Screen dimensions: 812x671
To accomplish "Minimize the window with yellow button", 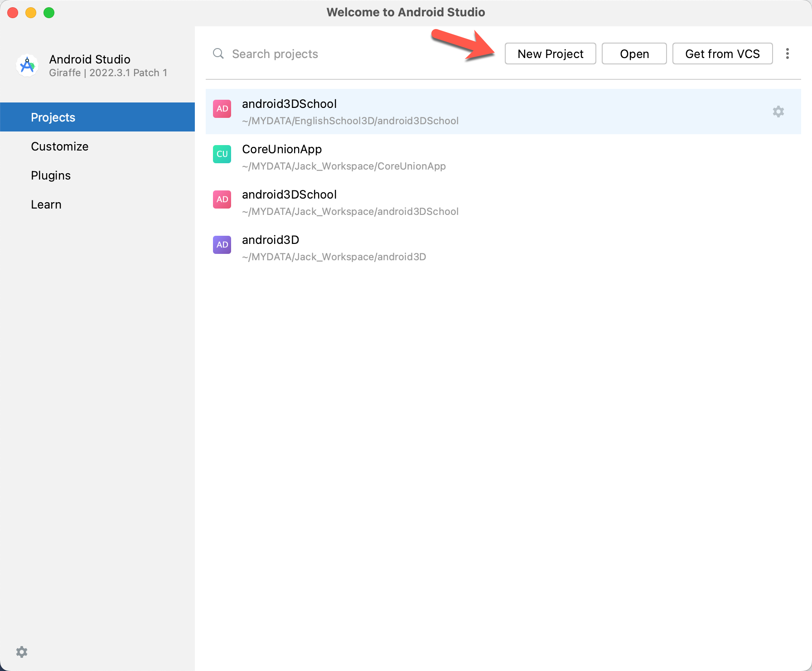I will tap(31, 13).
